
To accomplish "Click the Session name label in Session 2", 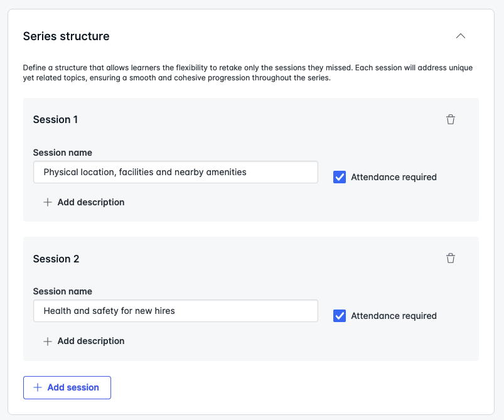I will tap(63, 291).
